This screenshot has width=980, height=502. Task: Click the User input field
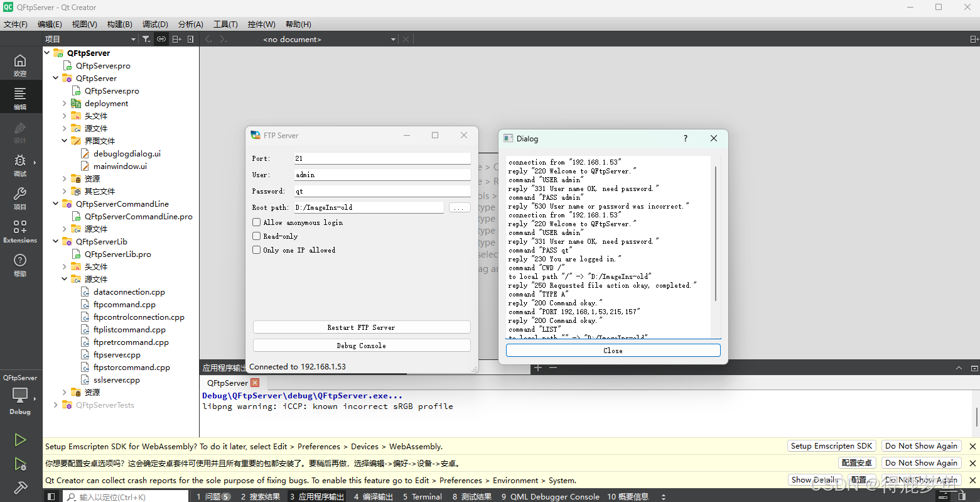382,175
